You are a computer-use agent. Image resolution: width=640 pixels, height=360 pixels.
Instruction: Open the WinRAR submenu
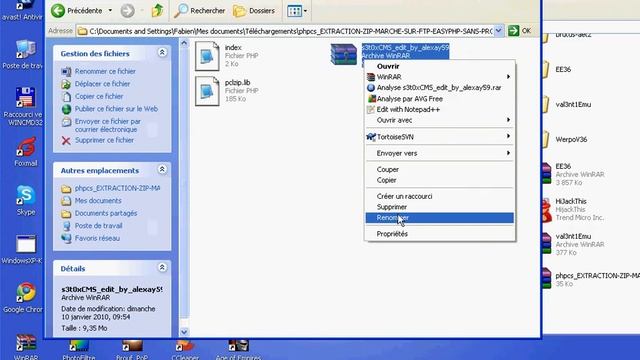pos(440,77)
